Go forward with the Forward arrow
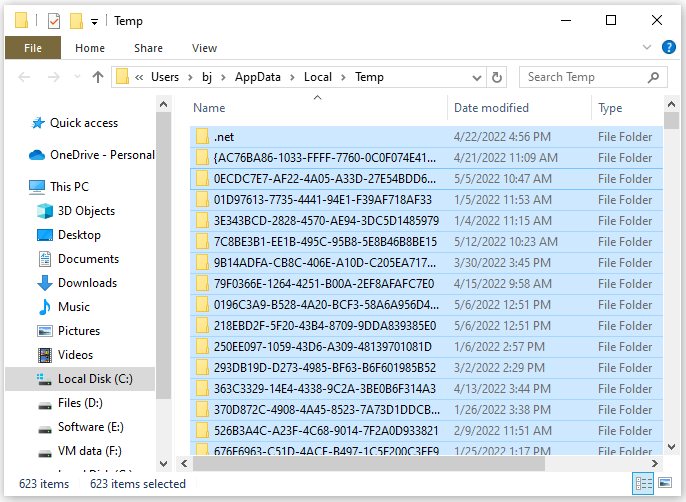The height and width of the screenshot is (502, 686). coord(53,77)
